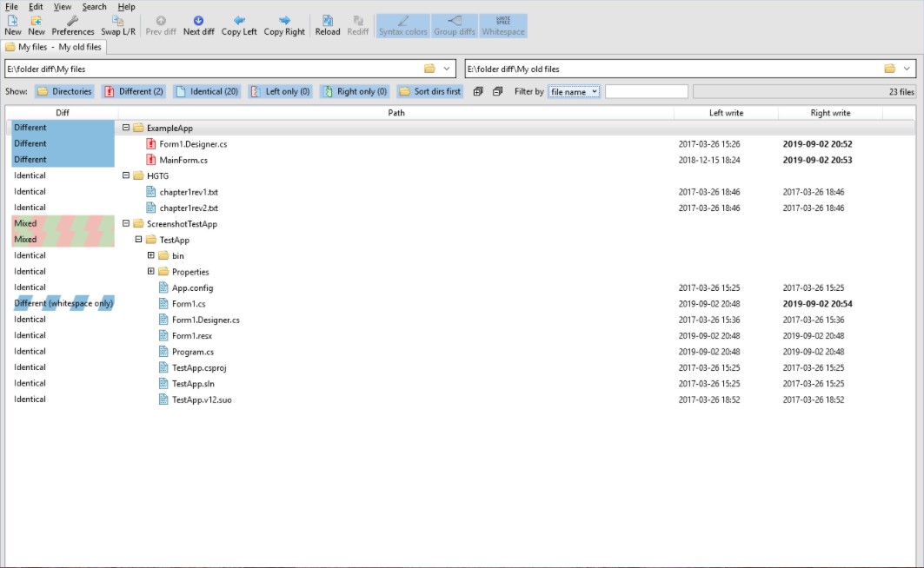Open right path history dropdown
Image resolution: width=924 pixels, height=568 pixels.
(907, 69)
